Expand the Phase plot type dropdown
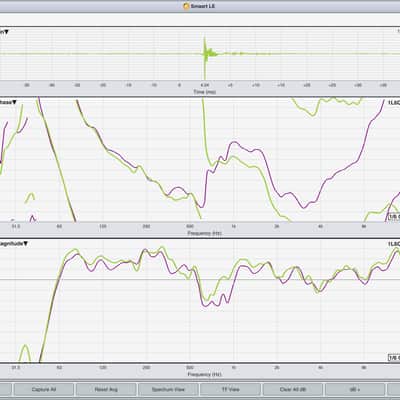Image resolution: width=400 pixels, height=400 pixels. click(x=8, y=102)
